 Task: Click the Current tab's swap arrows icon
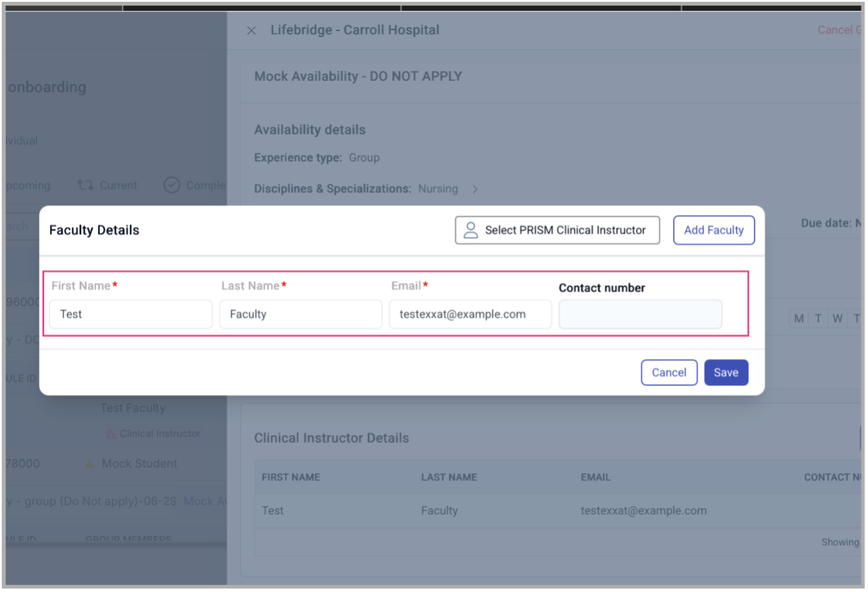[x=85, y=185]
